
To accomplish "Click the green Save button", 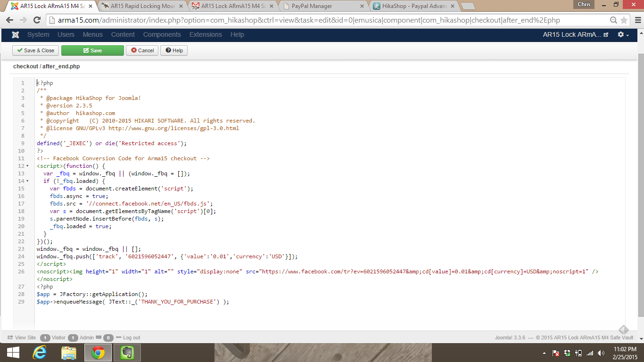I will coord(92,50).
